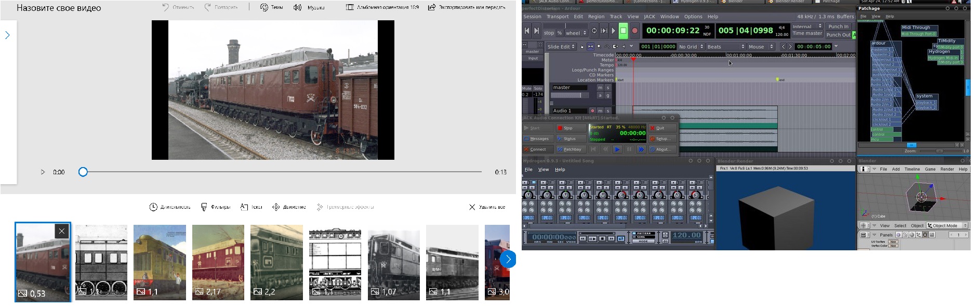This screenshot has height=306, width=980.
Task: Change Альбомная ориентация 16:9 aspect setting
Action: 382,7
